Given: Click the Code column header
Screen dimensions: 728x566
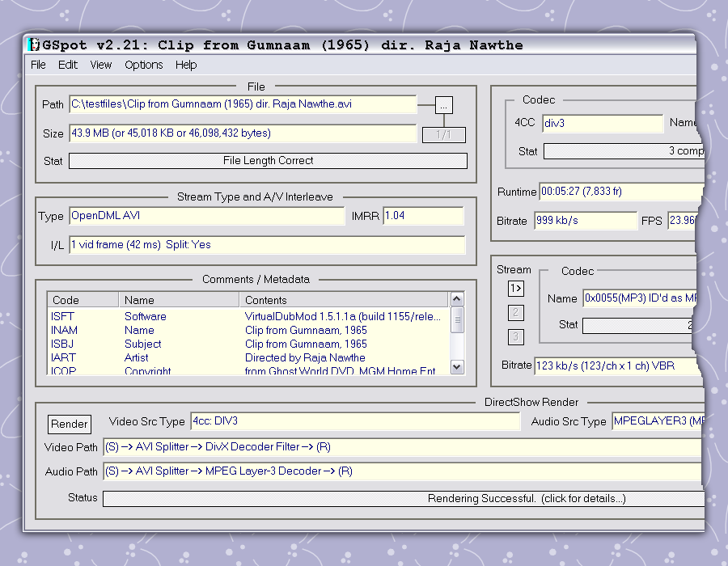Looking at the screenshot, I should tap(83, 300).
